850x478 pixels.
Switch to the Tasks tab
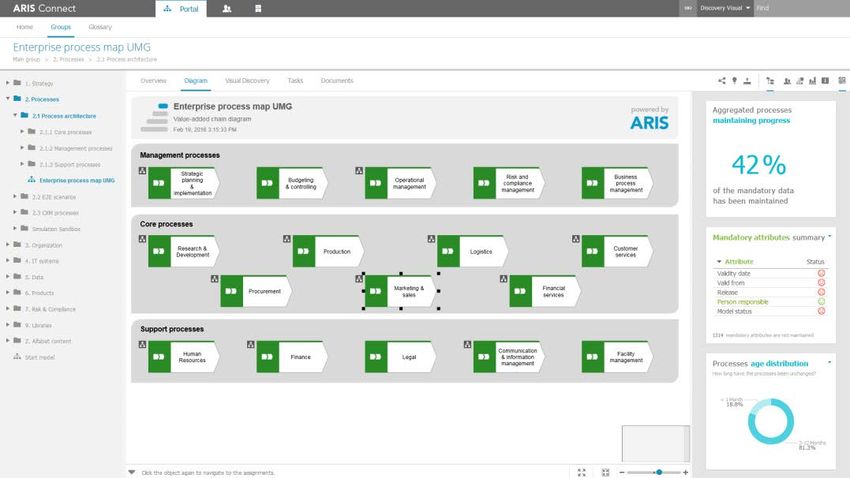[x=295, y=81]
